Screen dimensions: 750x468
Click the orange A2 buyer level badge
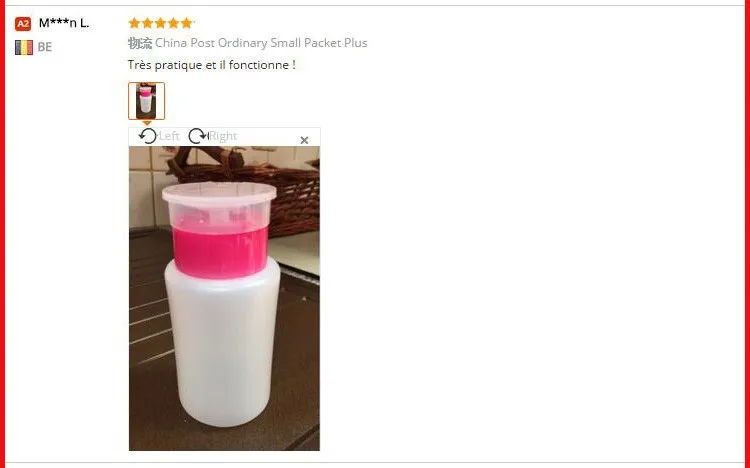coord(23,23)
